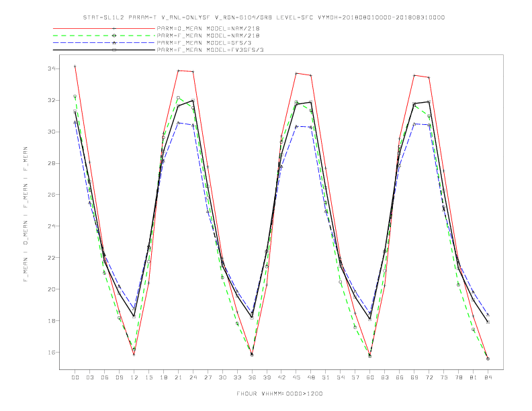Click x-axis tick label 63
This screenshot has height=411, width=532.
tap(385, 377)
